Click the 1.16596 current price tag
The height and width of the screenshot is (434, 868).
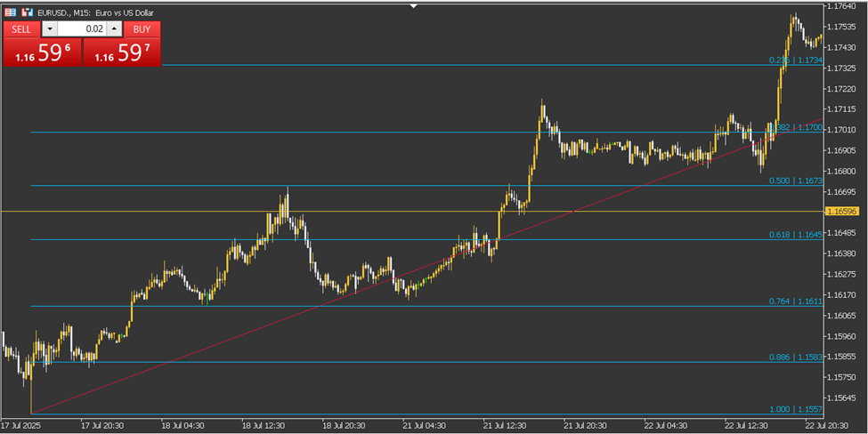pos(841,211)
